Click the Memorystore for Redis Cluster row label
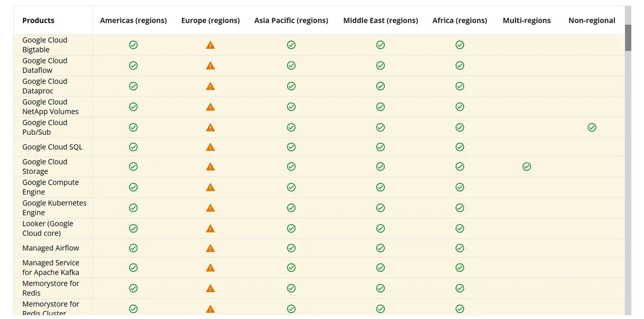 point(50,308)
